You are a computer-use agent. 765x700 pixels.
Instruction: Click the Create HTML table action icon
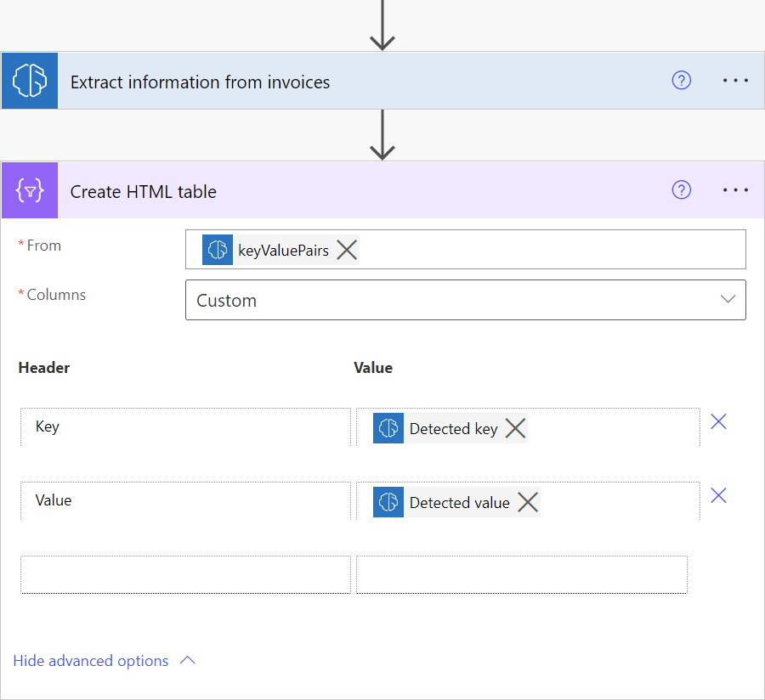pos(29,189)
